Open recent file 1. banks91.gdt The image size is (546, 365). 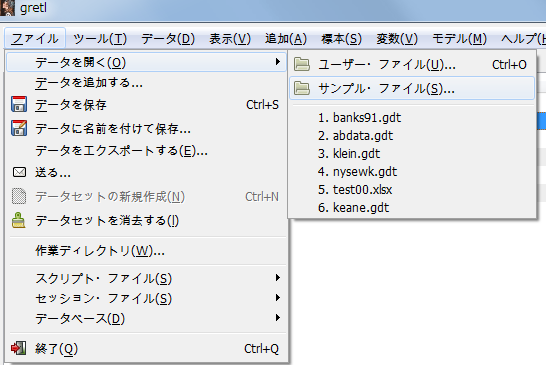412,118
